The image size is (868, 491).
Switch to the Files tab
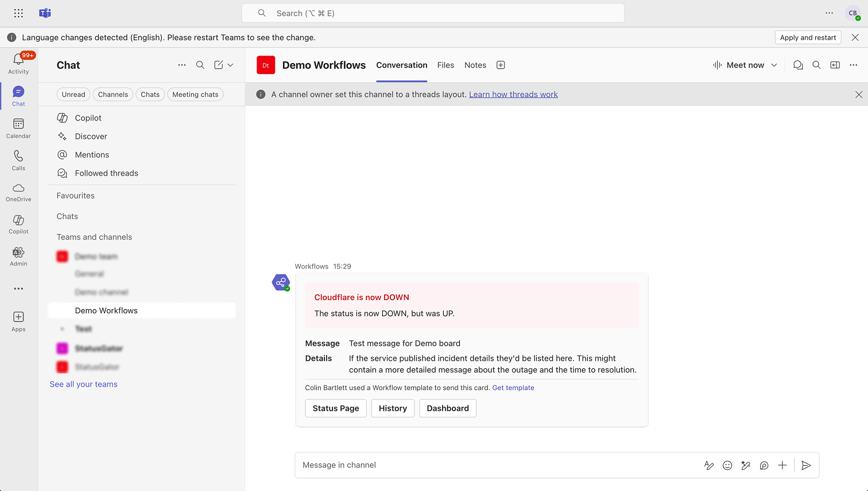(445, 65)
